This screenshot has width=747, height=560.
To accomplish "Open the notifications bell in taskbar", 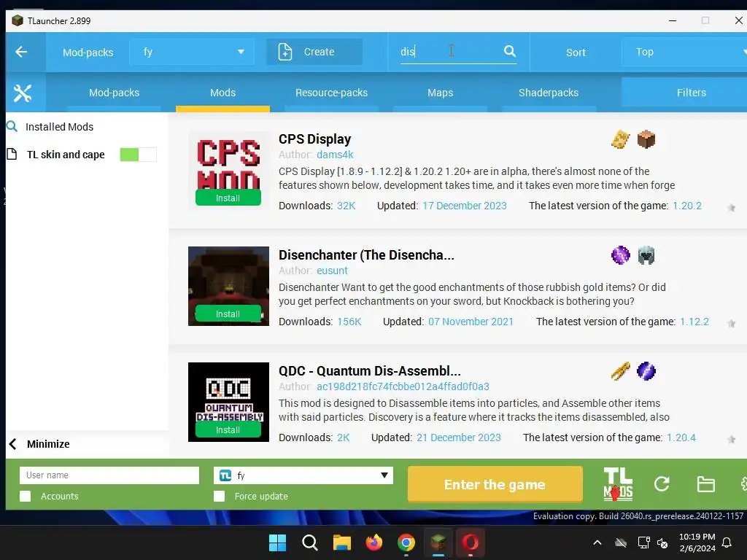I will [x=727, y=542].
